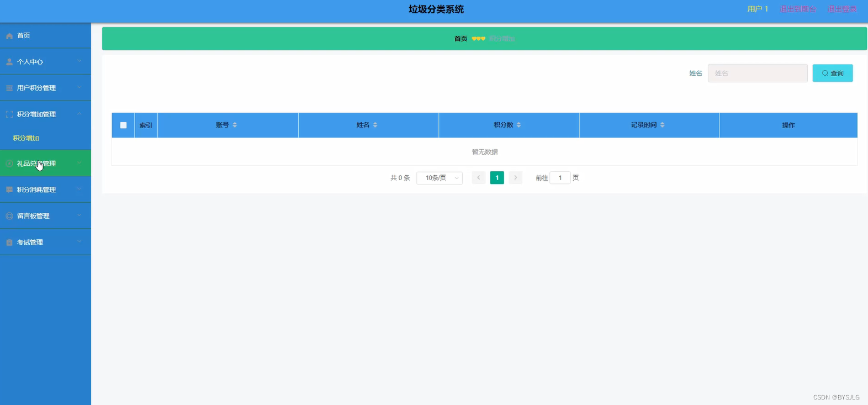Select page 1 in pagination
Viewport: 868px width, 405px height.
pos(497,178)
